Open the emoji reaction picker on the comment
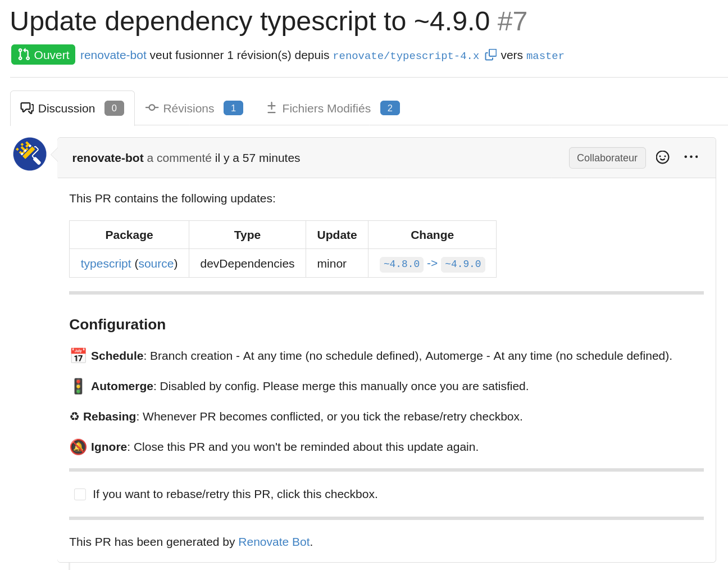This screenshot has width=728, height=570. 663,157
